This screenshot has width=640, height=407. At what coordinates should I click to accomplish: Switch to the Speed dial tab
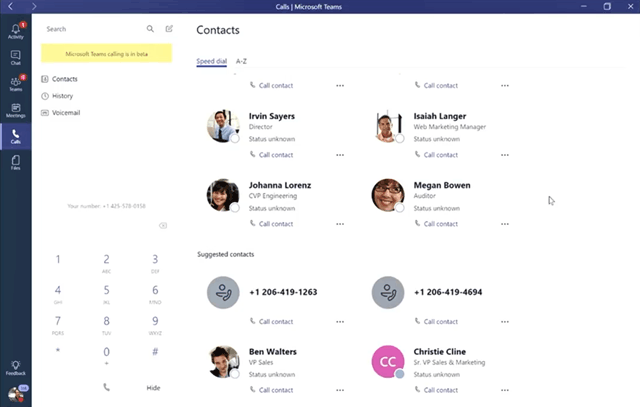(x=211, y=61)
